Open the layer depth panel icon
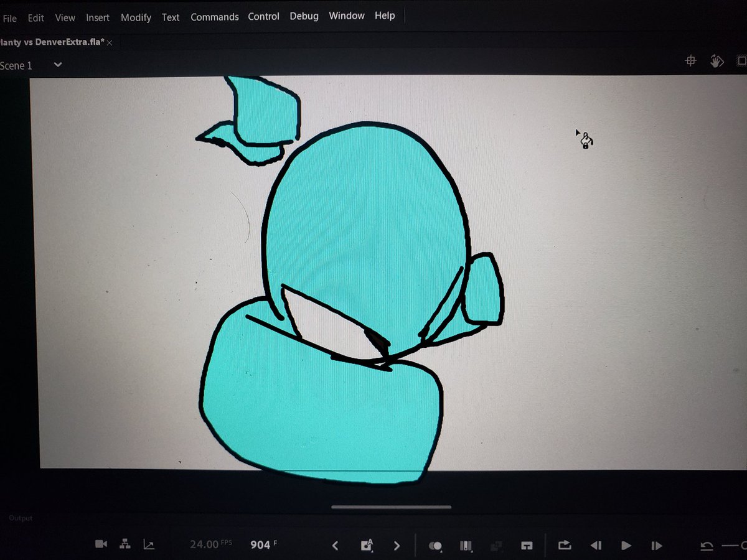Image resolution: width=747 pixels, height=560 pixels. pos(149,544)
